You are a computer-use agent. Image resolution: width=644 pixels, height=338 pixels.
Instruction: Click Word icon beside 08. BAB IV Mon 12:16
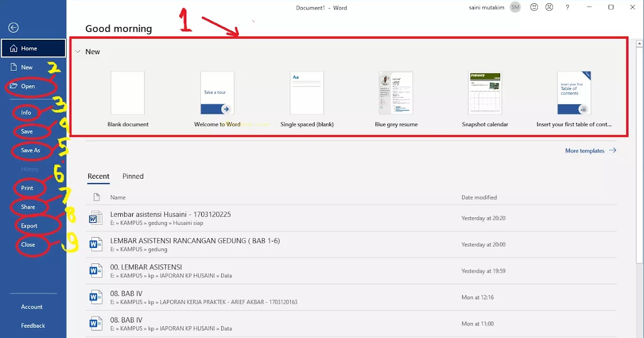tap(96, 297)
